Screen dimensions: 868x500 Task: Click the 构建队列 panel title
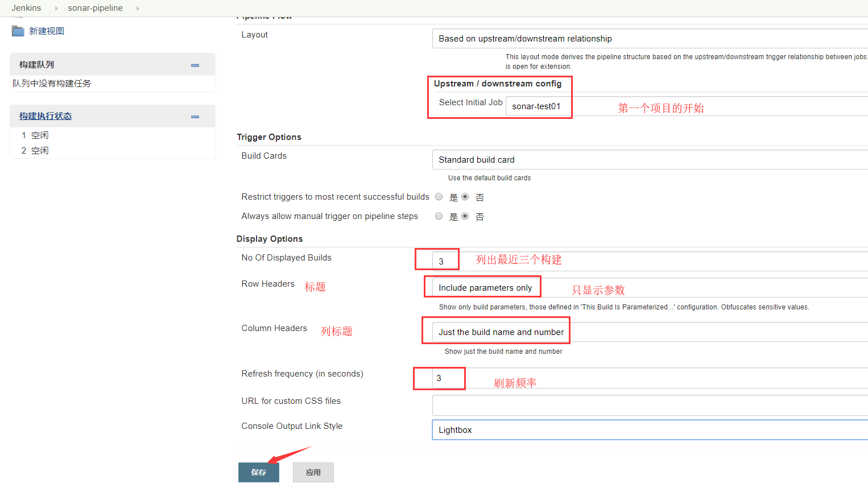tap(36, 65)
